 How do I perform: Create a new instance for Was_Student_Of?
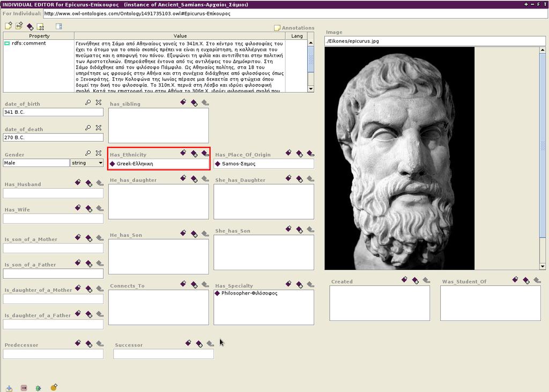pos(515,279)
